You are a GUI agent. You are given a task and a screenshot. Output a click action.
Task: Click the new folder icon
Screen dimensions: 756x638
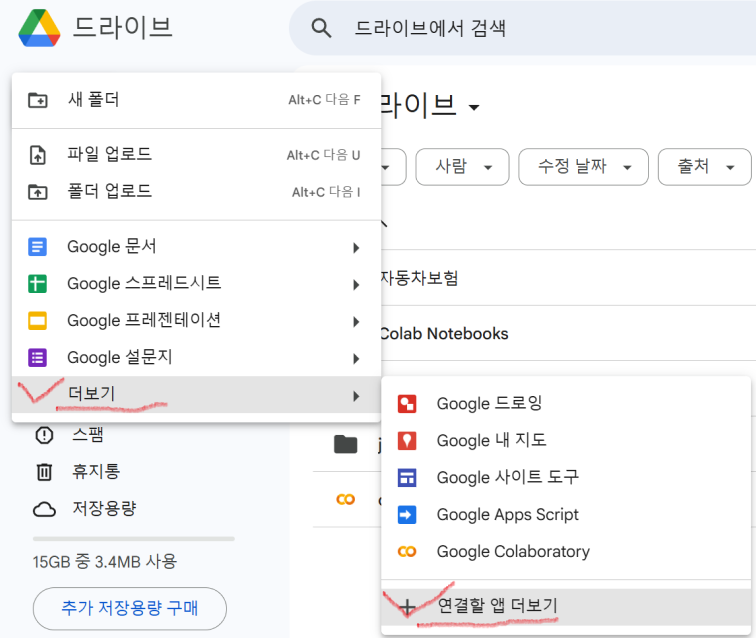pyautogui.click(x=38, y=100)
